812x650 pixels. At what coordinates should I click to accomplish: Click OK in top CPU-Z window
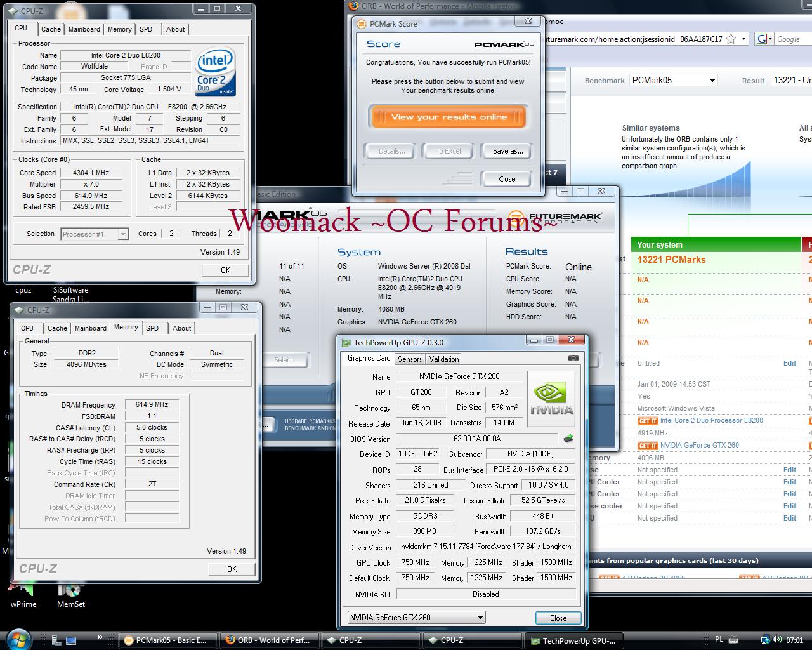(x=225, y=270)
